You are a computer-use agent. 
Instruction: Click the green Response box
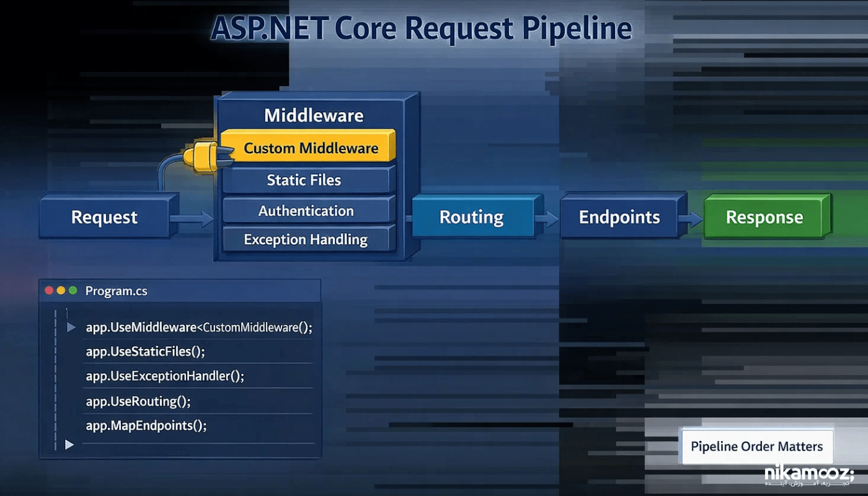coord(764,218)
